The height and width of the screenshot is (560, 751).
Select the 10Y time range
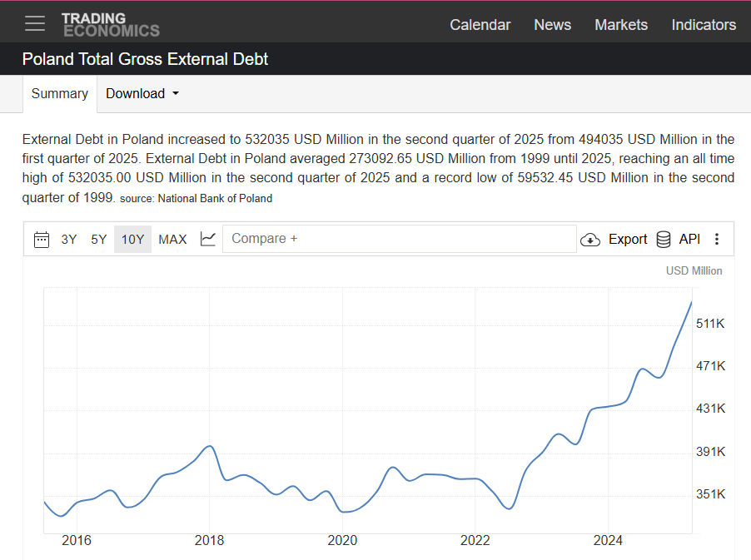click(132, 240)
